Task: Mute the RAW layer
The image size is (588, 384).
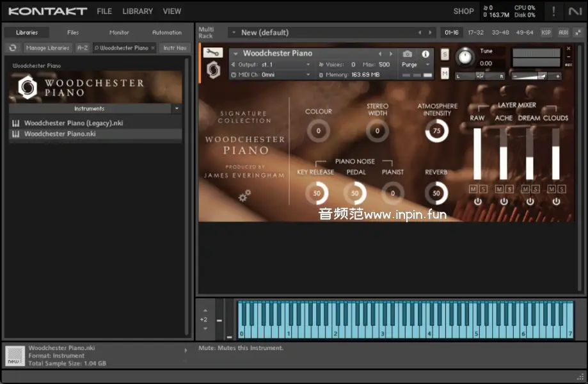Action: [x=473, y=189]
